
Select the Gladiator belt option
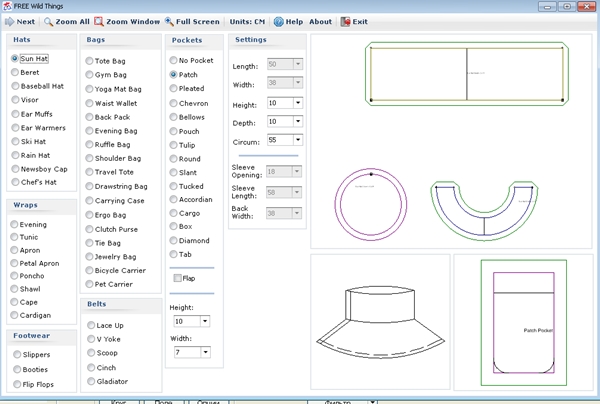tap(89, 381)
